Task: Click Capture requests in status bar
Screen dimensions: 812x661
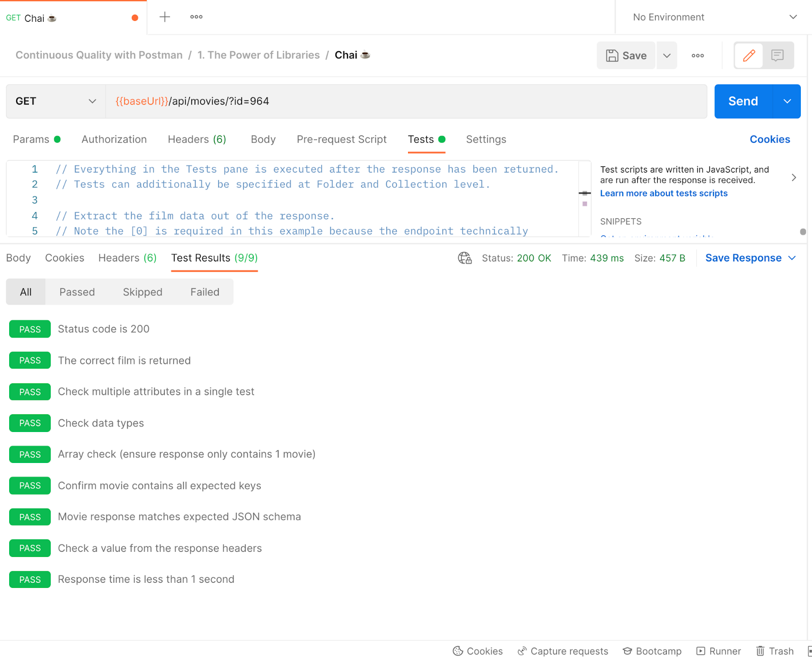Action: (x=562, y=651)
